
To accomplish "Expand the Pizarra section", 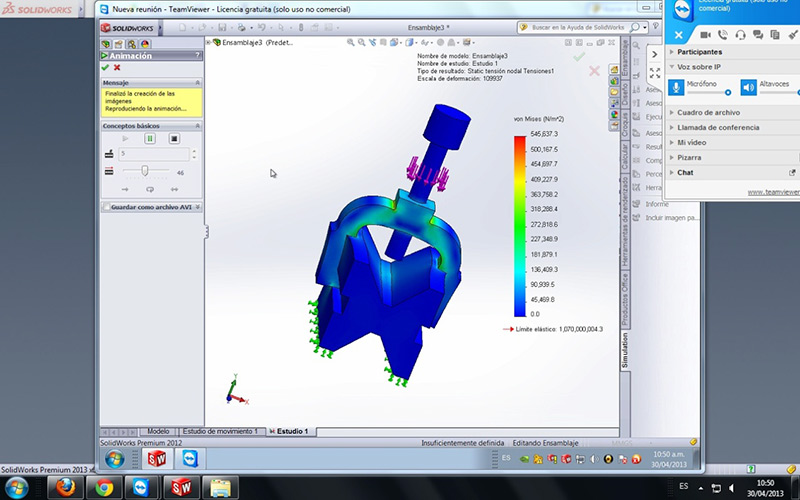I will coord(689,157).
